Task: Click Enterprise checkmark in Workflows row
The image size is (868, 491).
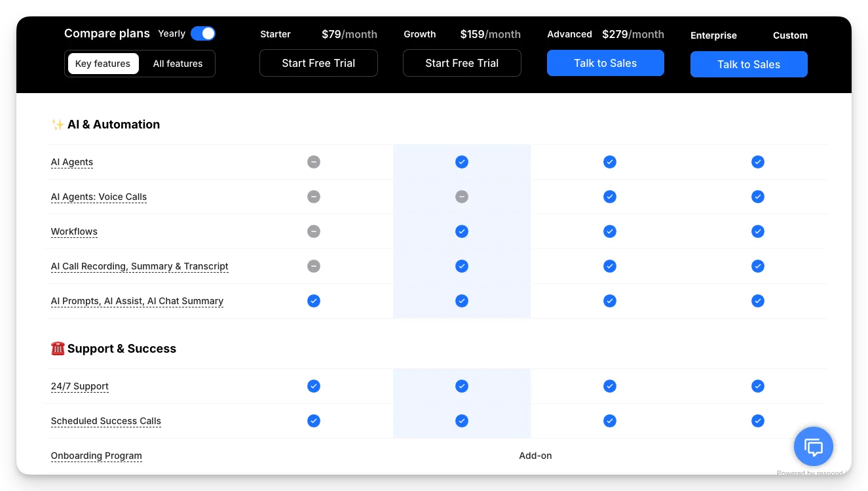Action: point(758,231)
